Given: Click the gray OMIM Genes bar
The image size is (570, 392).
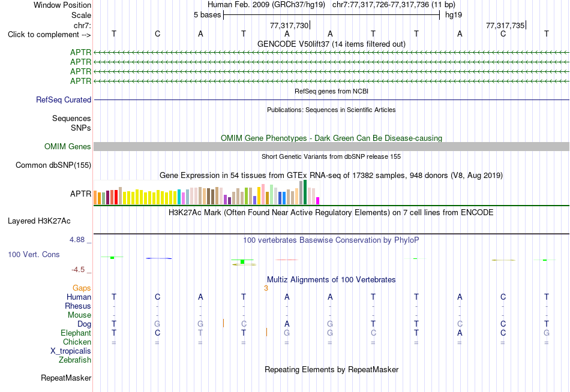Looking at the screenshot, I should (331, 146).
